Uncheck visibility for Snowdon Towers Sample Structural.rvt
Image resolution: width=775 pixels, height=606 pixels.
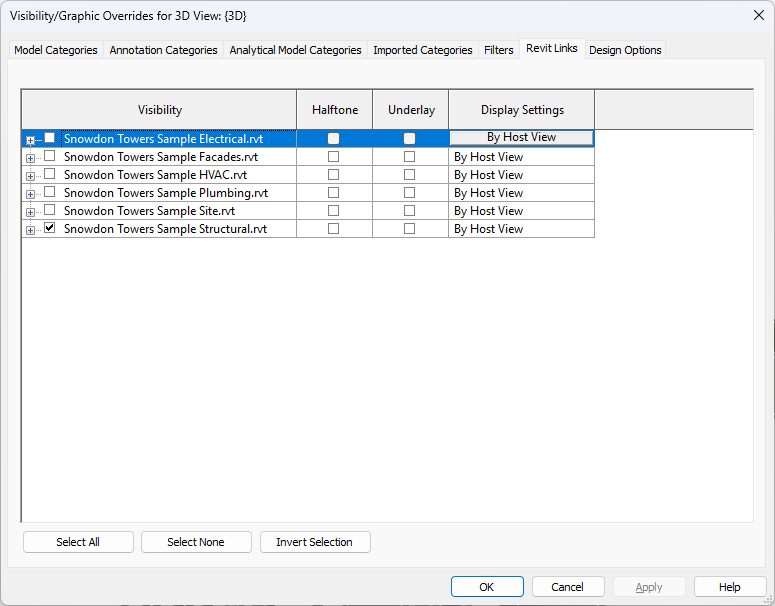(50, 228)
